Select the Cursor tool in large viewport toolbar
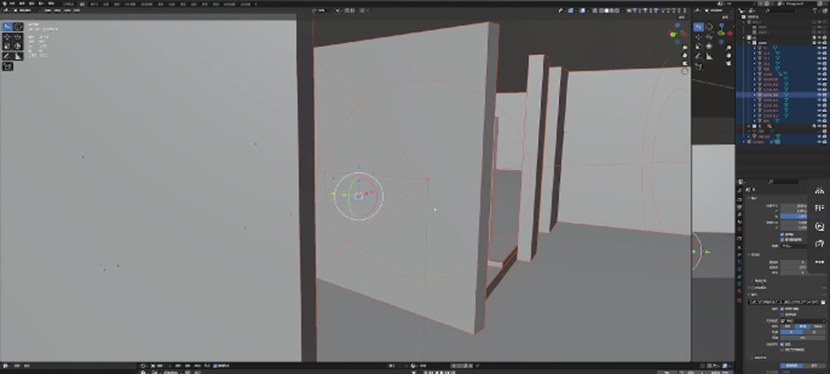This screenshot has width=830, height=374. point(18,27)
